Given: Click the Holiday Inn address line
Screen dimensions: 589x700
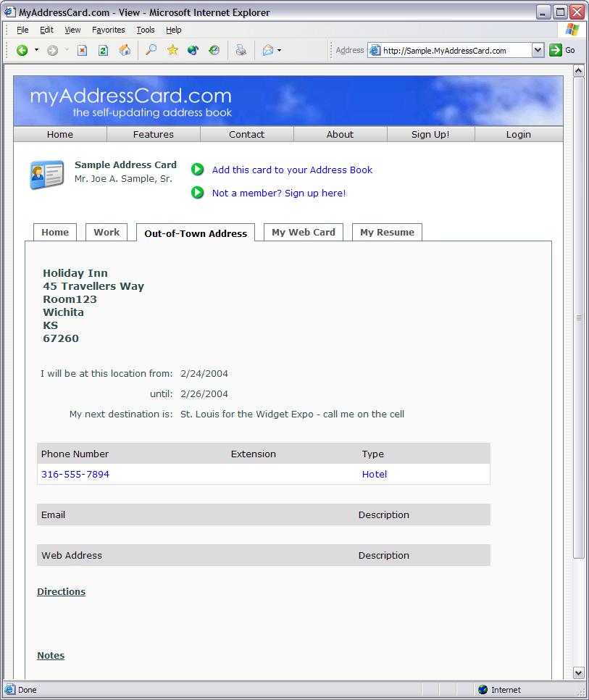Looking at the screenshot, I should coord(75,272).
